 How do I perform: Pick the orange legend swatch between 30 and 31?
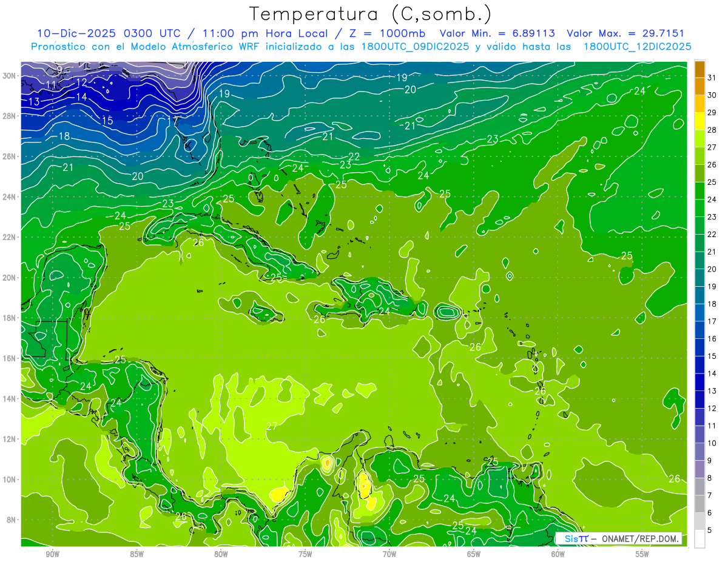tap(699, 86)
